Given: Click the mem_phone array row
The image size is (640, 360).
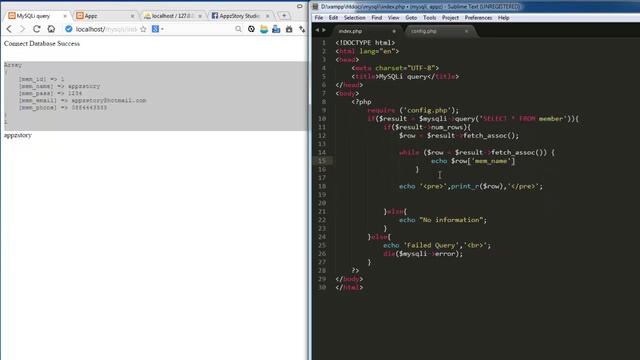Looking at the screenshot, I should (62, 107).
